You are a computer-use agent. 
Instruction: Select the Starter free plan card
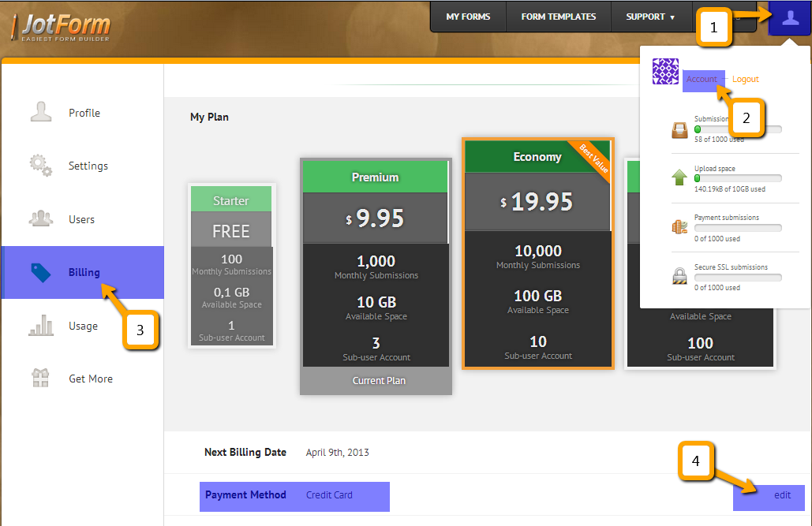pyautogui.click(x=231, y=266)
